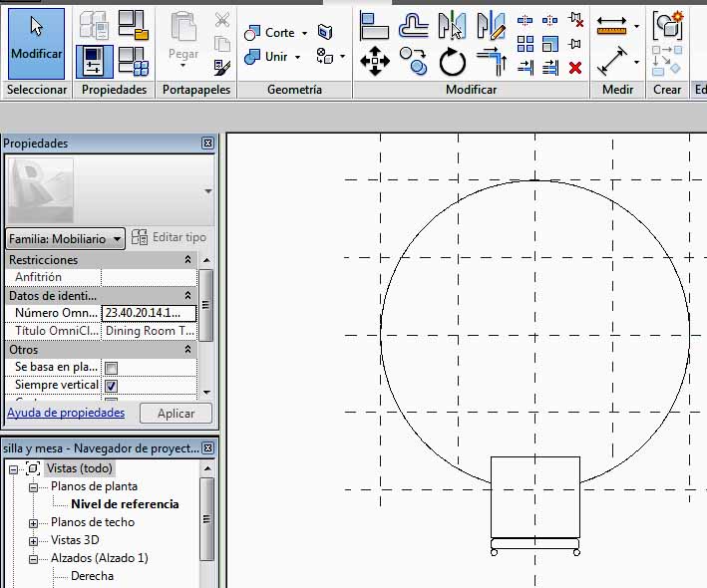The image size is (707, 588).
Task: Click the Align tool in Modificar panel
Action: click(x=374, y=26)
